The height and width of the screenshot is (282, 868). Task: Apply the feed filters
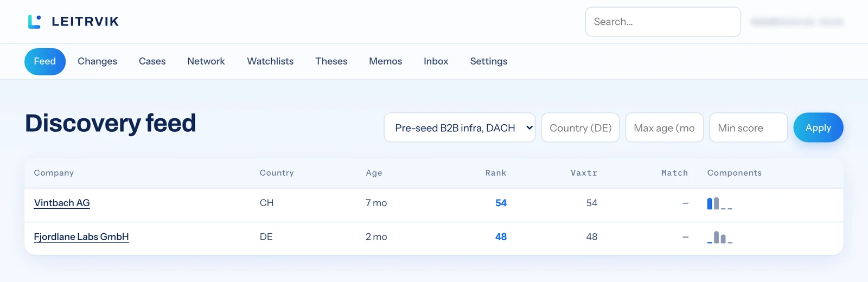818,127
